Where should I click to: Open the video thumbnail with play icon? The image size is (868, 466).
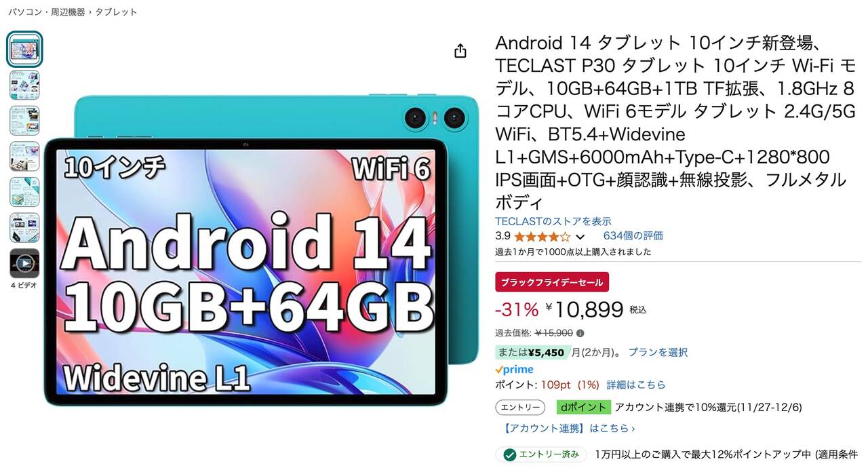24,263
